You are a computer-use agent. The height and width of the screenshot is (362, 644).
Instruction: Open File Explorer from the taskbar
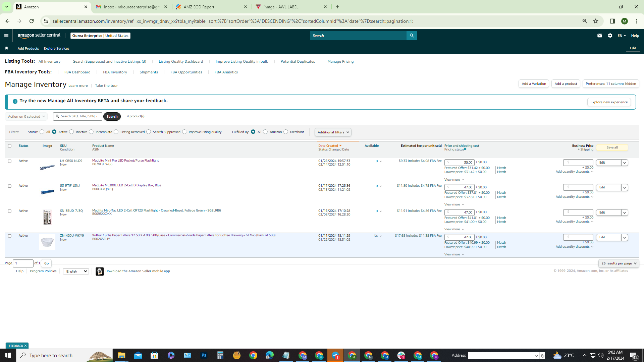(x=121, y=355)
